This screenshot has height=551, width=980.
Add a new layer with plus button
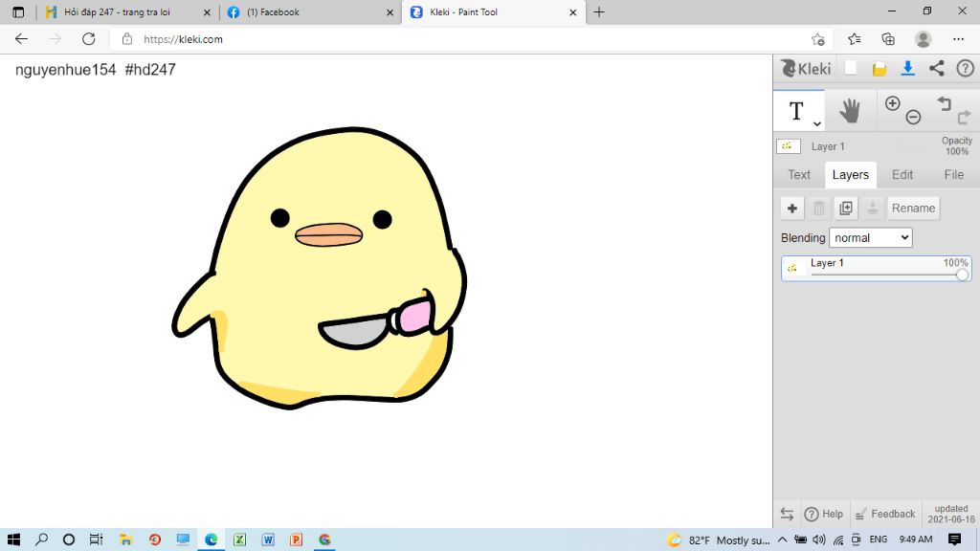[x=792, y=209]
